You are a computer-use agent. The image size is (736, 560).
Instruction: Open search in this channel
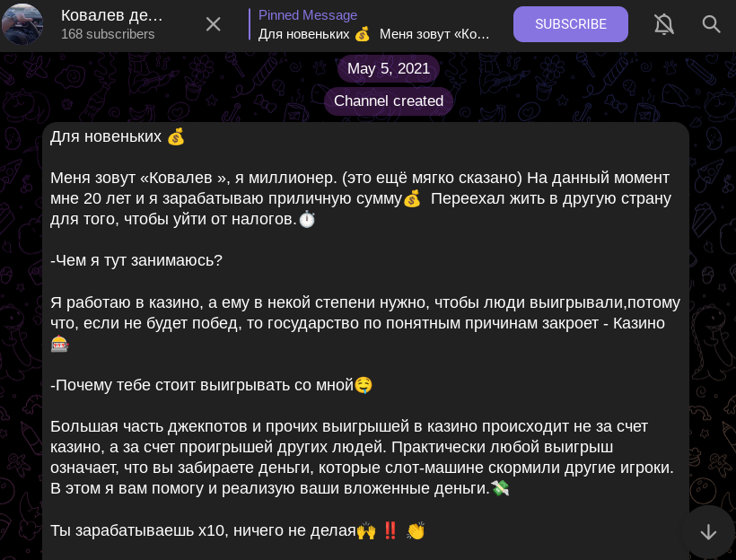pyautogui.click(x=712, y=24)
